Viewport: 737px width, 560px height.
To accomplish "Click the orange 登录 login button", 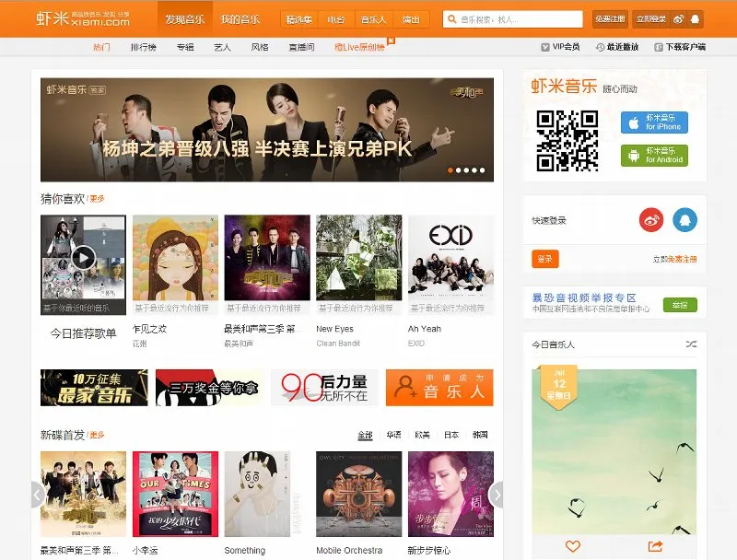I will point(545,259).
